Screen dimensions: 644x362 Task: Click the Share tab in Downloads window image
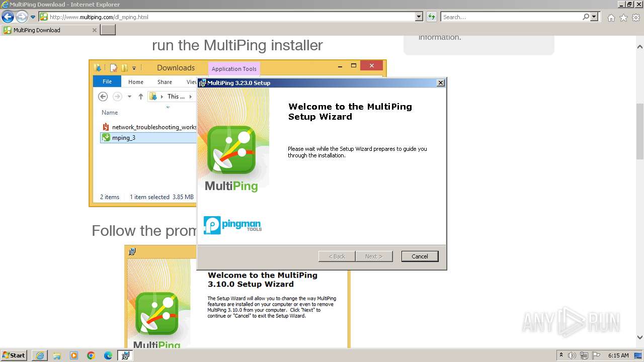pyautogui.click(x=165, y=82)
